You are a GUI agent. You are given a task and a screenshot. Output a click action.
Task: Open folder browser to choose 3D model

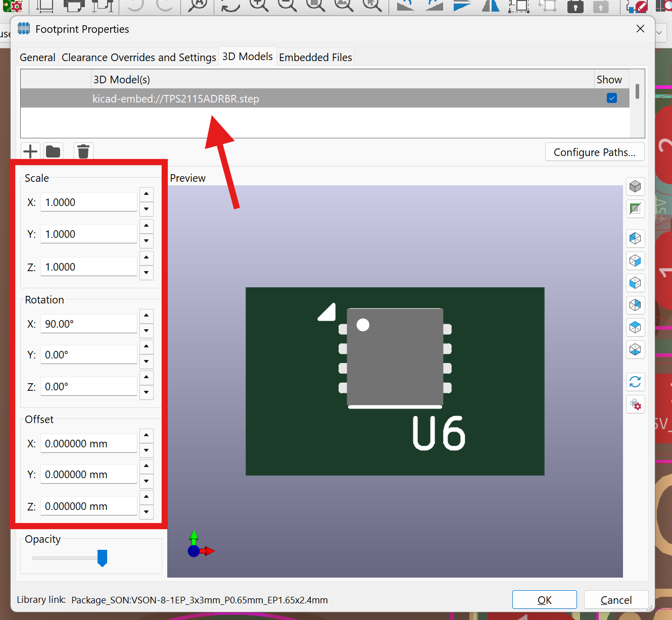[53, 151]
